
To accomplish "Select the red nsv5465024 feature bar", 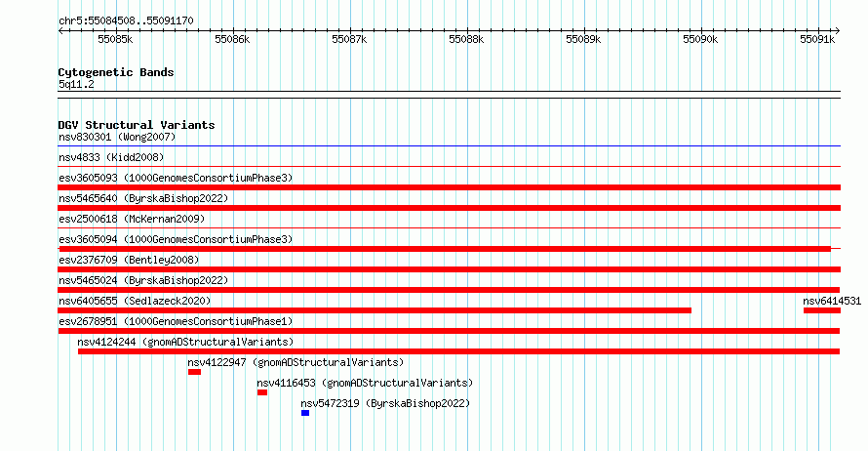I will (x=449, y=290).
